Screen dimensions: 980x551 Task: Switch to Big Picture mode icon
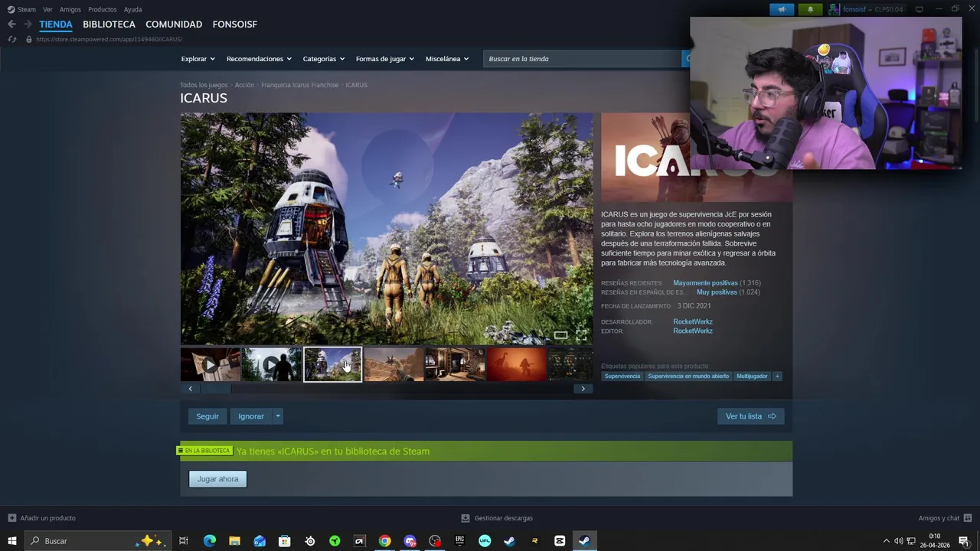(x=920, y=9)
